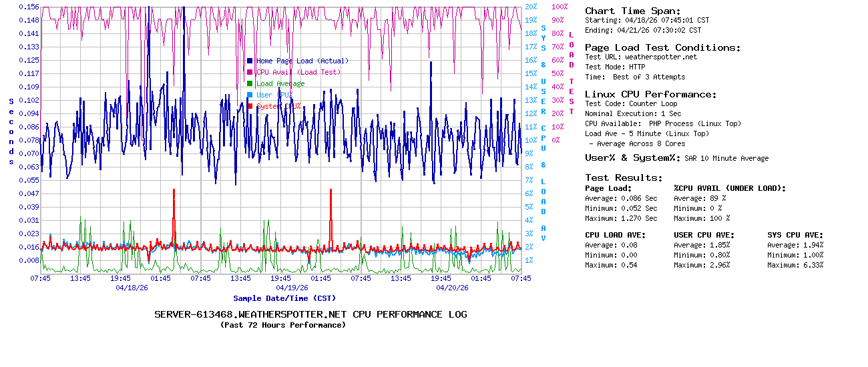The width and height of the screenshot is (868, 367).
Task: Select the Home Page Load (Actual) legend label
Action: [x=302, y=61]
